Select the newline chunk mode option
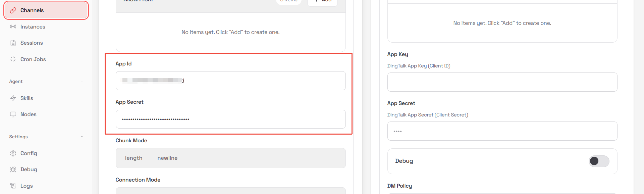This screenshot has height=194, width=644. pos(167,158)
